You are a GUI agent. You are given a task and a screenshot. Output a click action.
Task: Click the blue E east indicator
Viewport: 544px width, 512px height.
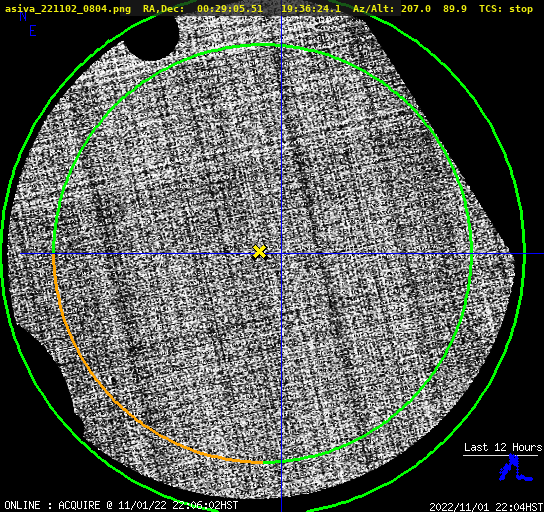point(33,31)
